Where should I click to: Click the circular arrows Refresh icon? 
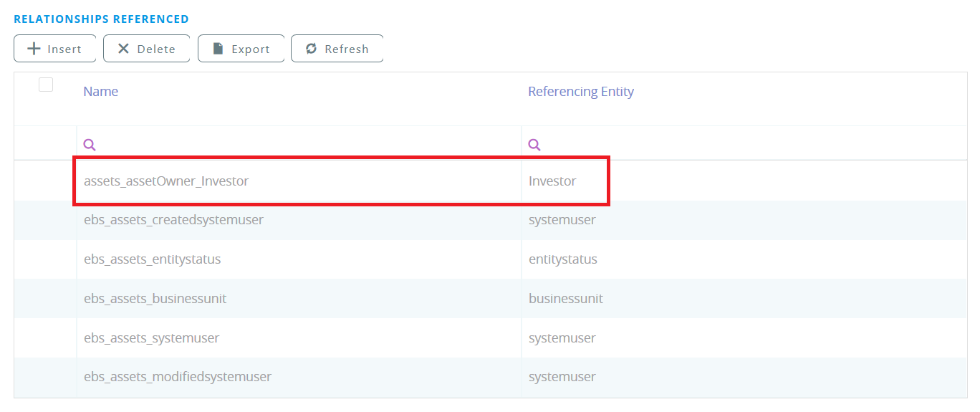coord(311,49)
